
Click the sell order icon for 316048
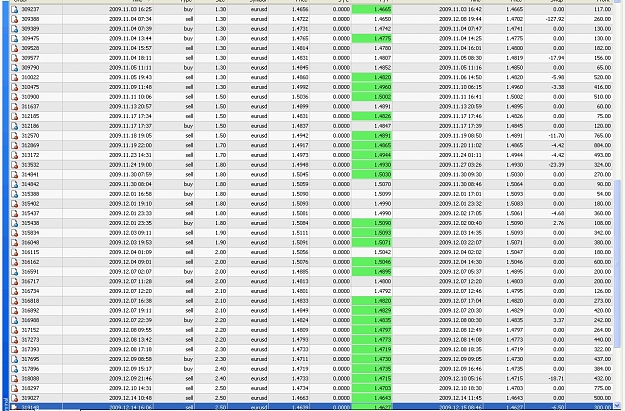14,242
